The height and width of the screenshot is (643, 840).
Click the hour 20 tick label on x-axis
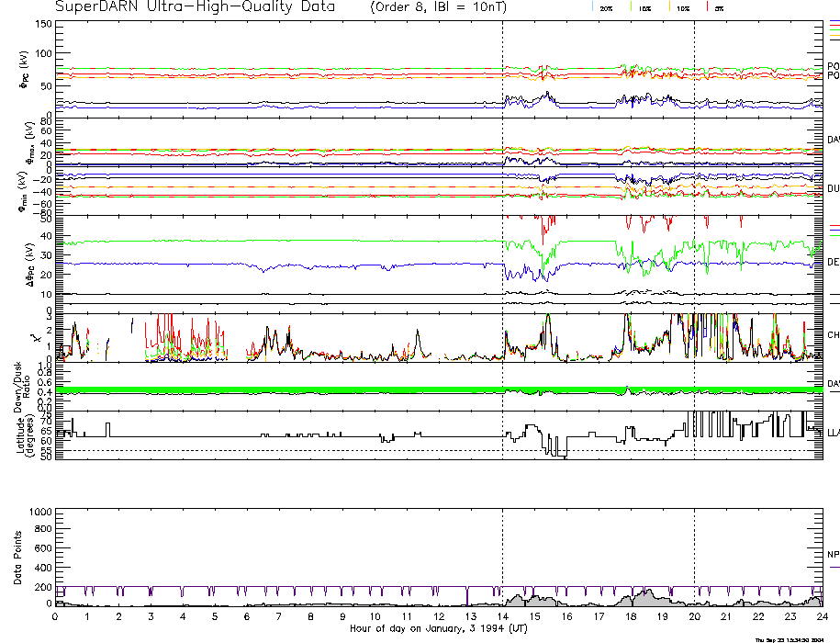coord(694,617)
